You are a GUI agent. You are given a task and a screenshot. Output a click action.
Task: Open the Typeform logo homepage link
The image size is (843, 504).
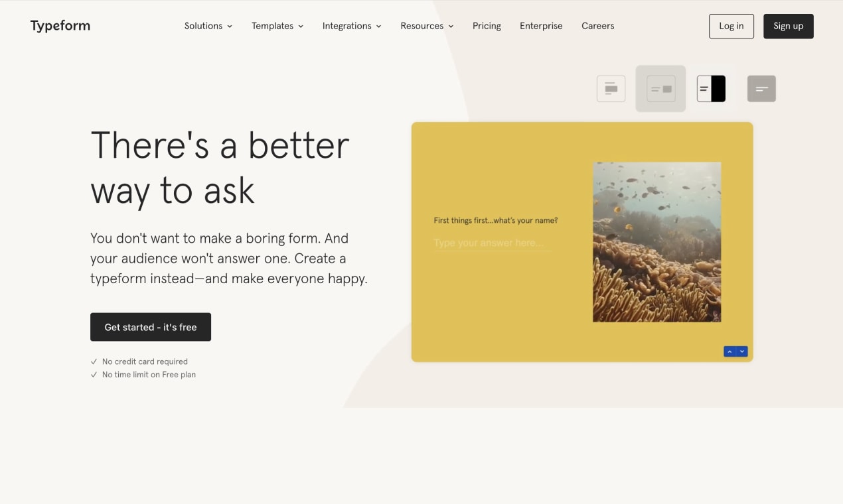click(x=60, y=26)
